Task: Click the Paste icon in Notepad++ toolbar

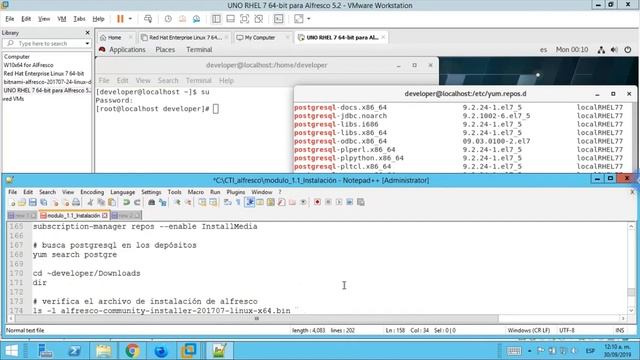Action: (x=111, y=202)
